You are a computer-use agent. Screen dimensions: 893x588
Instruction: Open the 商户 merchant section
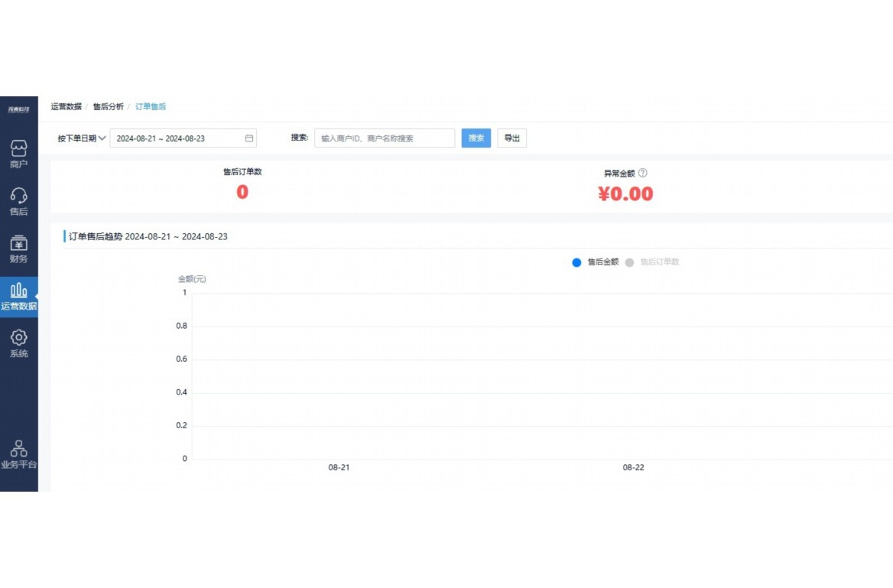point(18,154)
